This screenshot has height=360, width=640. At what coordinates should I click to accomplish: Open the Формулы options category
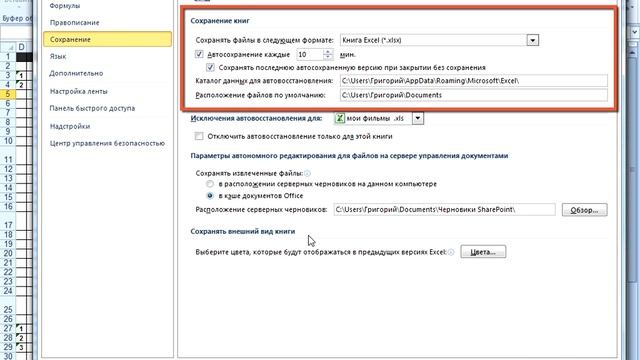click(64, 6)
